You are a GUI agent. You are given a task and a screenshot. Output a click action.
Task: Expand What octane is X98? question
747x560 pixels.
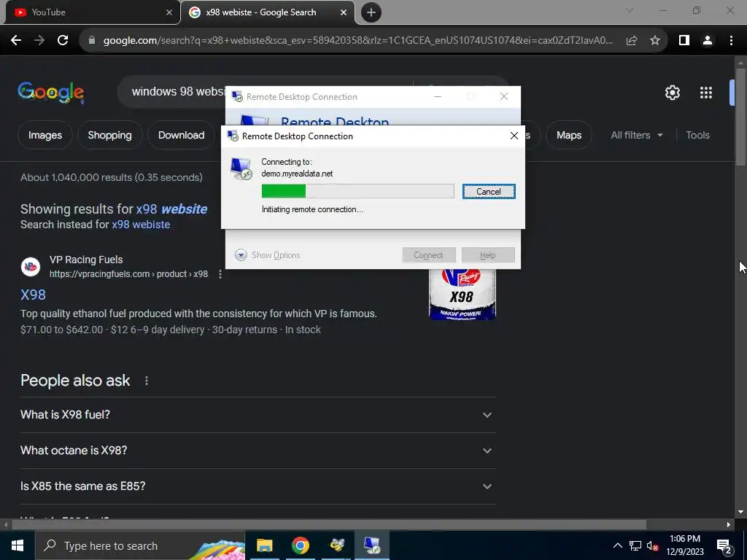point(258,451)
